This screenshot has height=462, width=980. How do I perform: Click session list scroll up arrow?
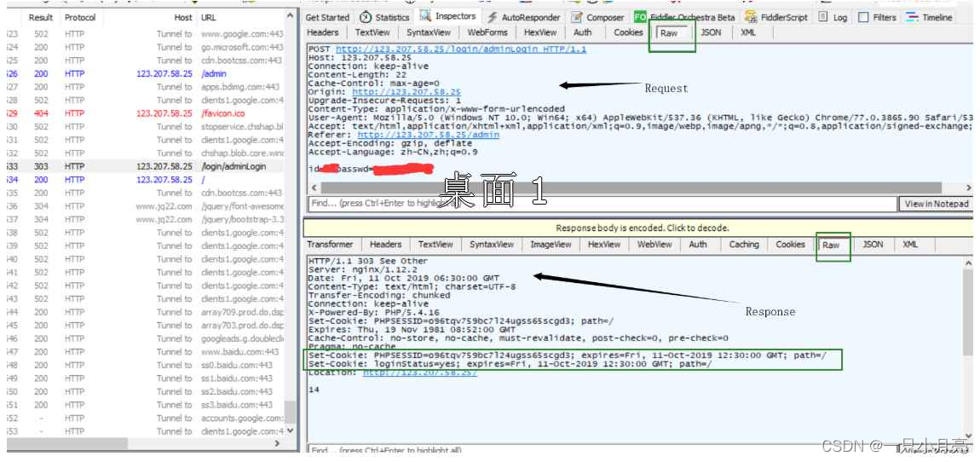[290, 15]
